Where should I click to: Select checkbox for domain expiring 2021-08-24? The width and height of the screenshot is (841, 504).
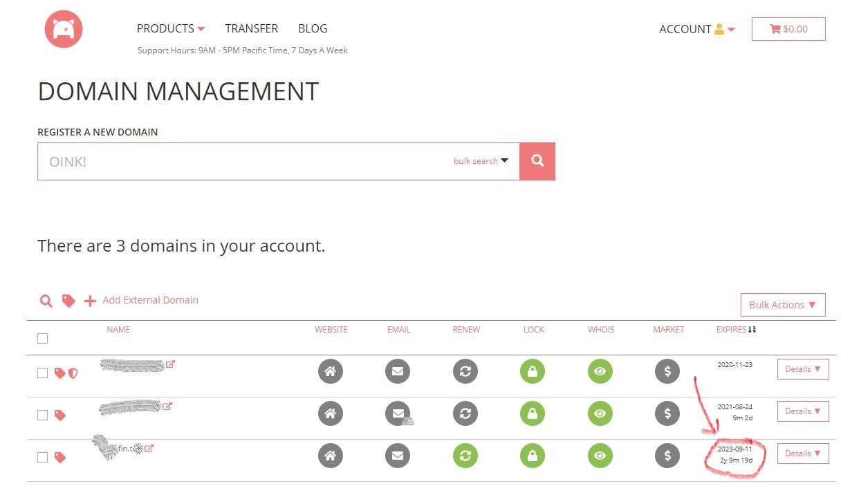(x=43, y=416)
